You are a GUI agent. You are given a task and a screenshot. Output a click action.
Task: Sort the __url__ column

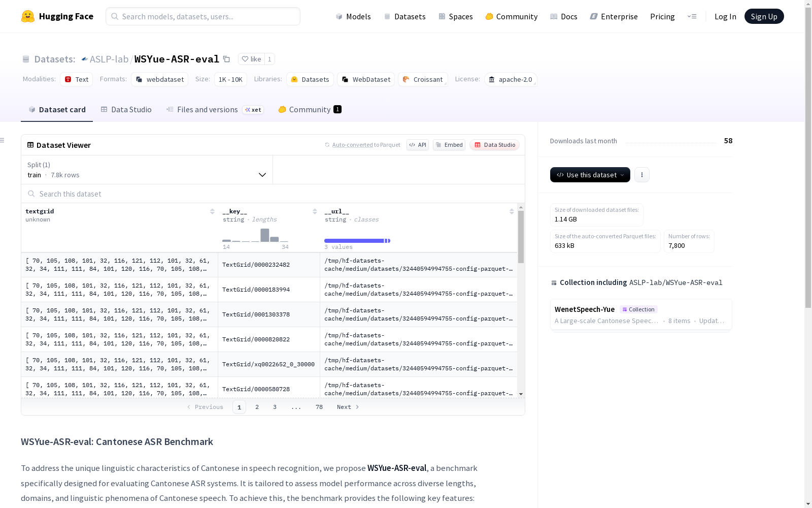coord(512,211)
